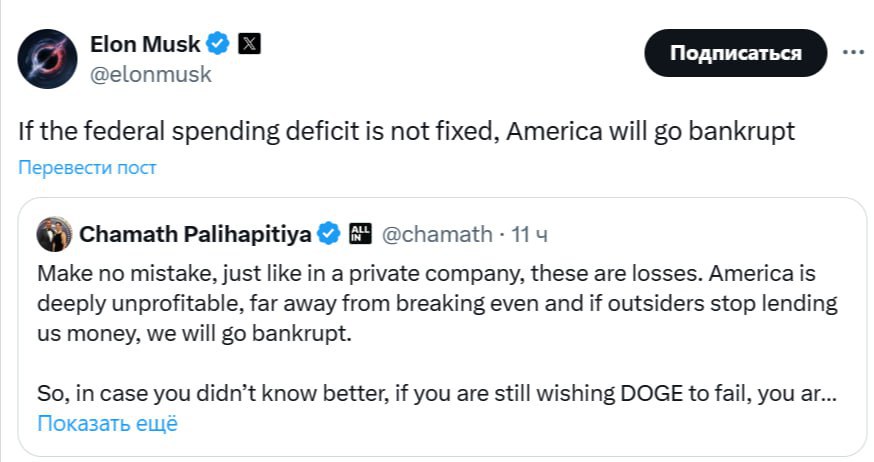Click the @elonmusk handle
The width and height of the screenshot is (874, 462).
coord(151,74)
